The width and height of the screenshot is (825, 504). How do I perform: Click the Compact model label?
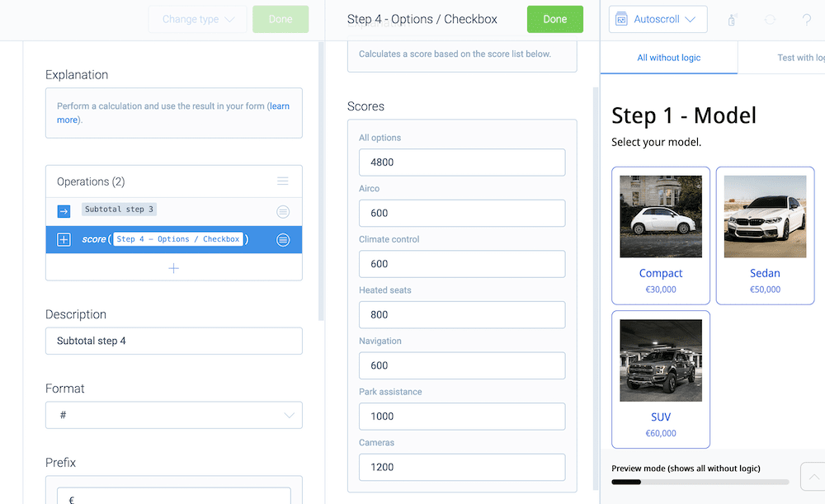[x=661, y=273]
